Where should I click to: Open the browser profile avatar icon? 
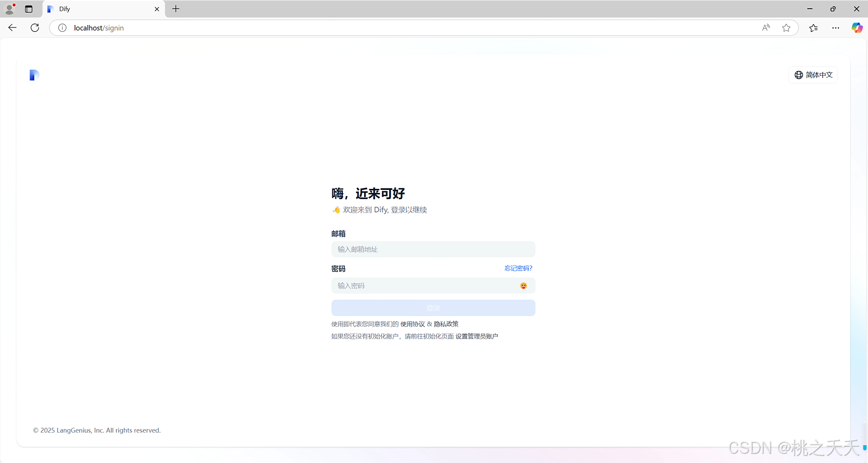tap(10, 9)
